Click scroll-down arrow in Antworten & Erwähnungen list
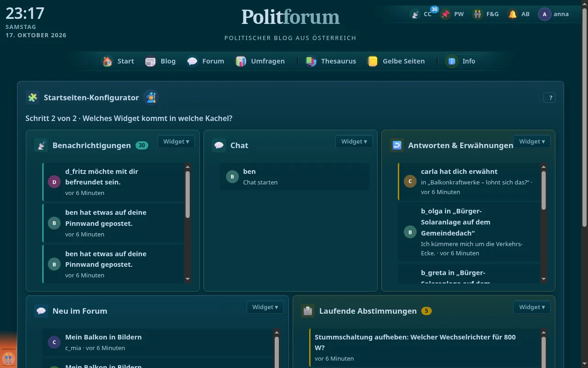 point(544,279)
